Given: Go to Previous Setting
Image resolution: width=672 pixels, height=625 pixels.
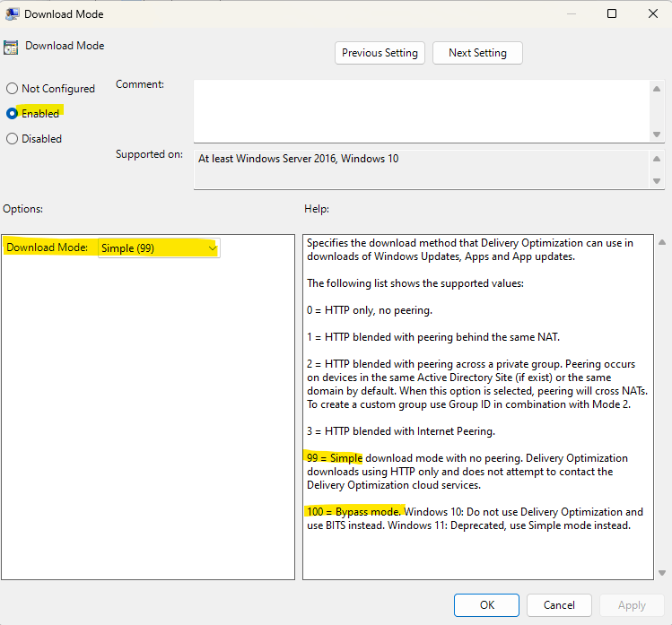Looking at the screenshot, I should (x=380, y=53).
